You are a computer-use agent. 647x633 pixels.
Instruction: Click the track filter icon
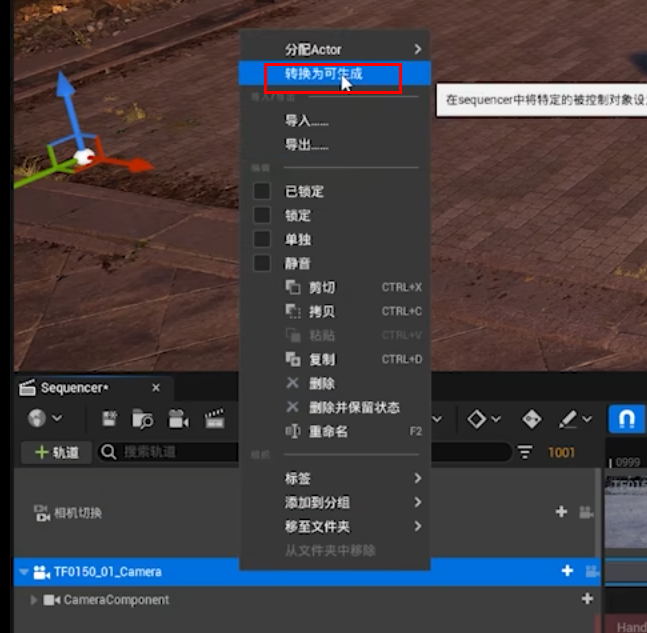tap(525, 452)
